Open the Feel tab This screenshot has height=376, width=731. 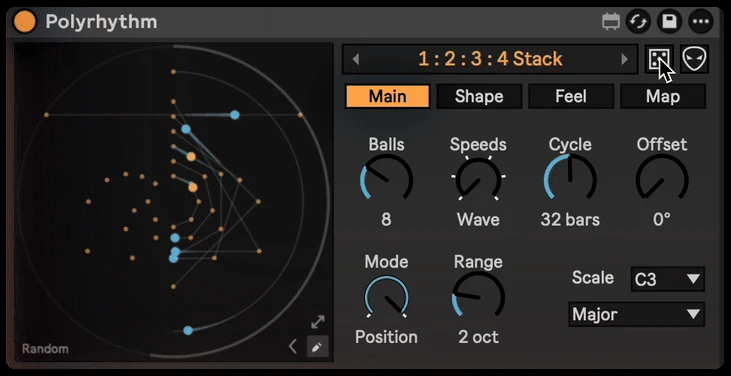(x=571, y=96)
